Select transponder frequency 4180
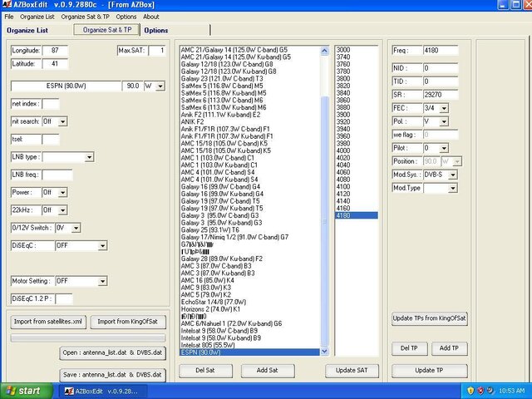Screen dimensions: 532x399 357,215
